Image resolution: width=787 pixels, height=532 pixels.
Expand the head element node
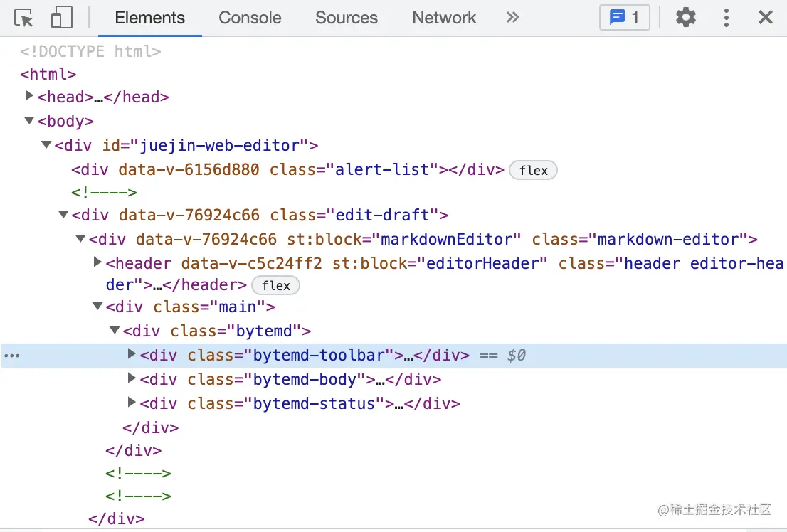click(29, 95)
